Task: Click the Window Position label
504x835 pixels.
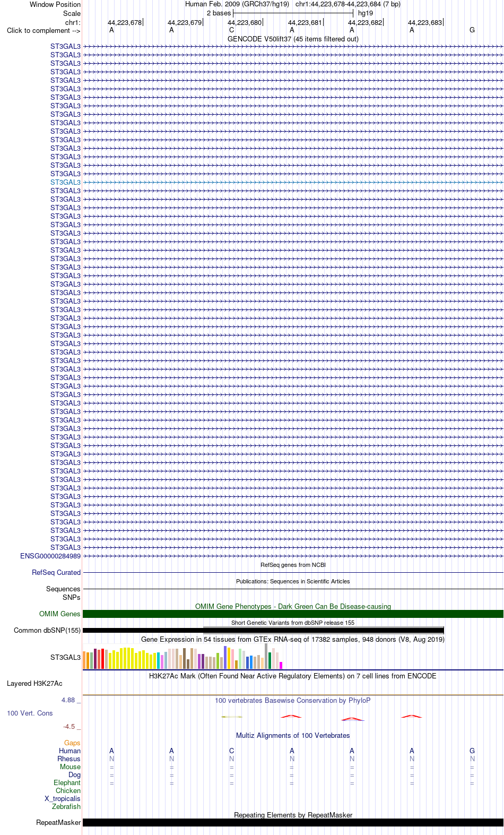Action: click(55, 4)
